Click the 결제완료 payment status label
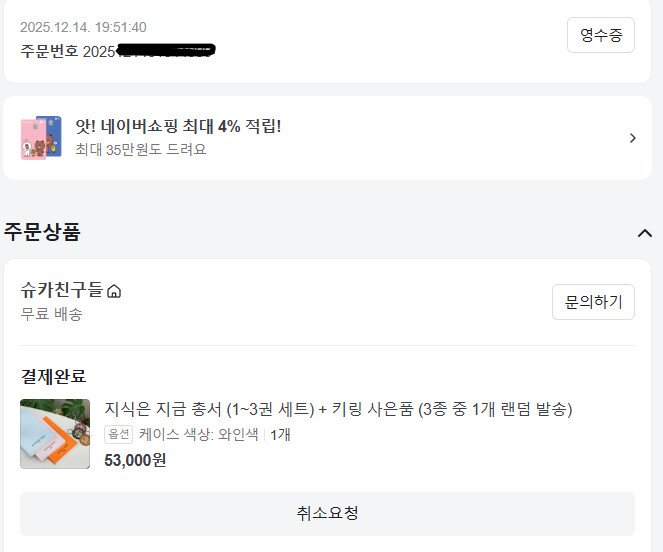The width and height of the screenshot is (663, 552). click(x=53, y=376)
